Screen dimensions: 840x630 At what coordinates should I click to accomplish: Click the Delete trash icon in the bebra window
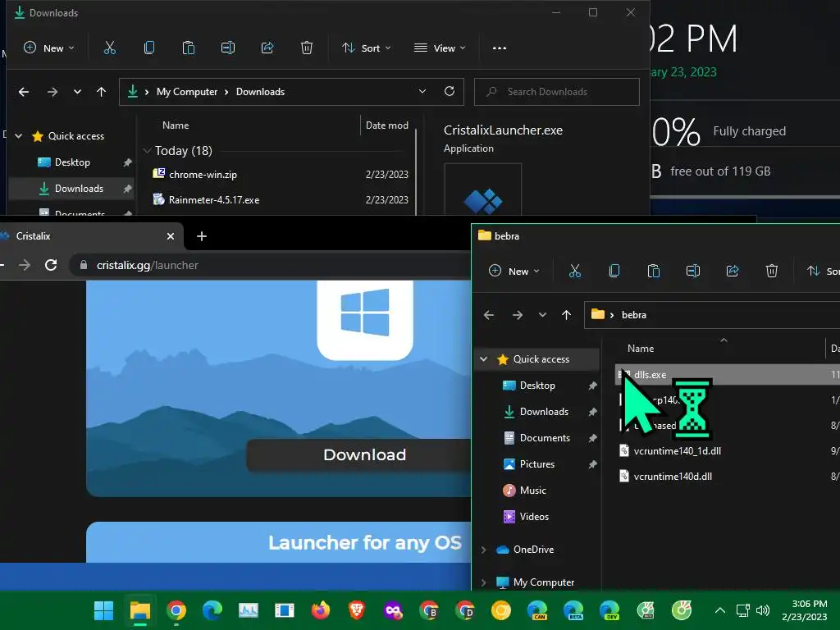771,271
